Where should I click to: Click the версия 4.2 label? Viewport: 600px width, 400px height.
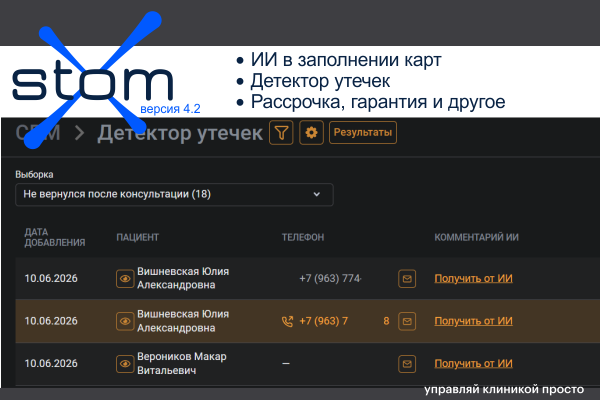click(170, 109)
